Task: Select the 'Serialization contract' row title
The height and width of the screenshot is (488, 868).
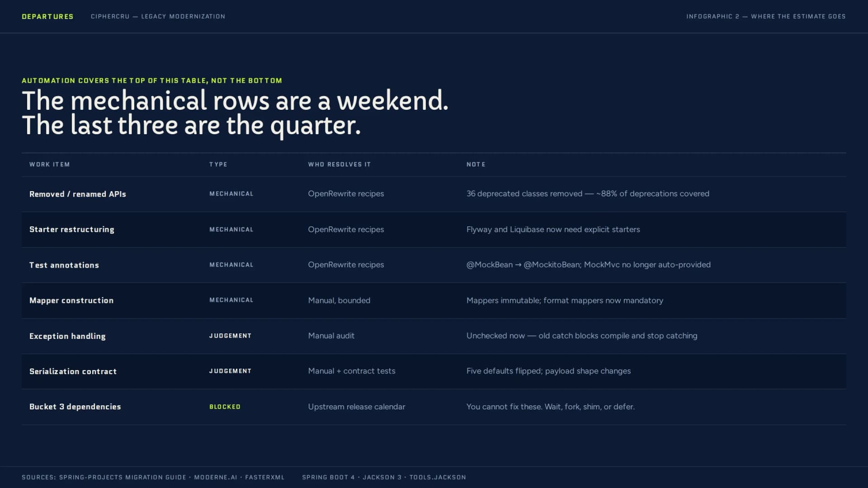Action: [x=73, y=371]
